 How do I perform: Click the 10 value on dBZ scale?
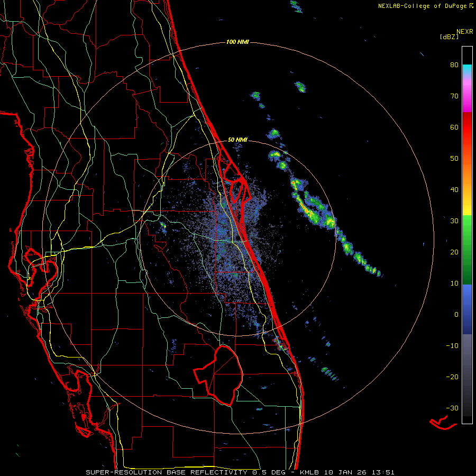[x=454, y=283]
